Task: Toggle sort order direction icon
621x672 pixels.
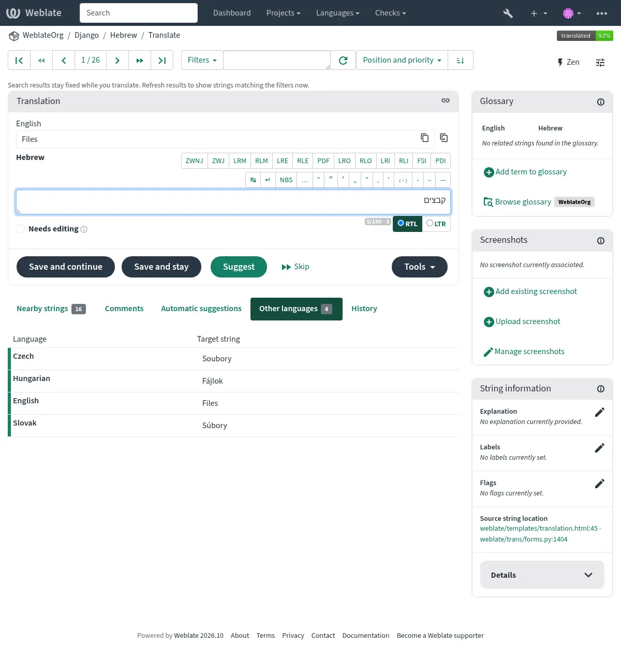Action: click(x=460, y=61)
